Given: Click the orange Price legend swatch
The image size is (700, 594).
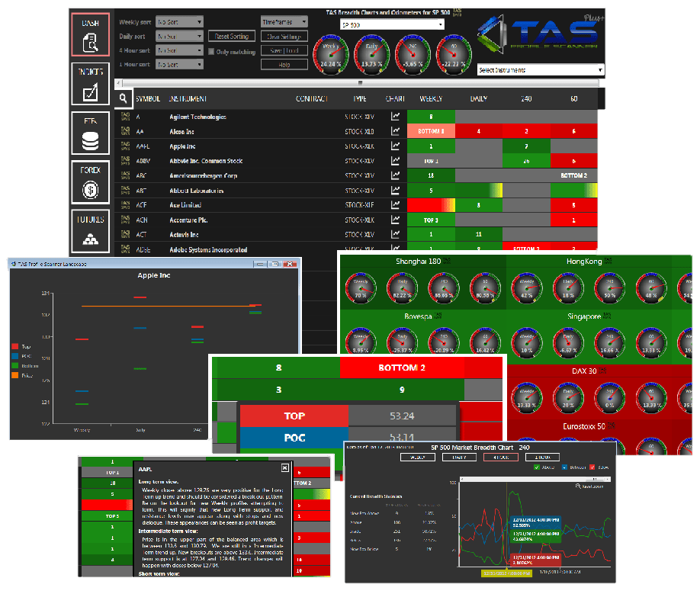Looking at the screenshot, I should coord(15,375).
